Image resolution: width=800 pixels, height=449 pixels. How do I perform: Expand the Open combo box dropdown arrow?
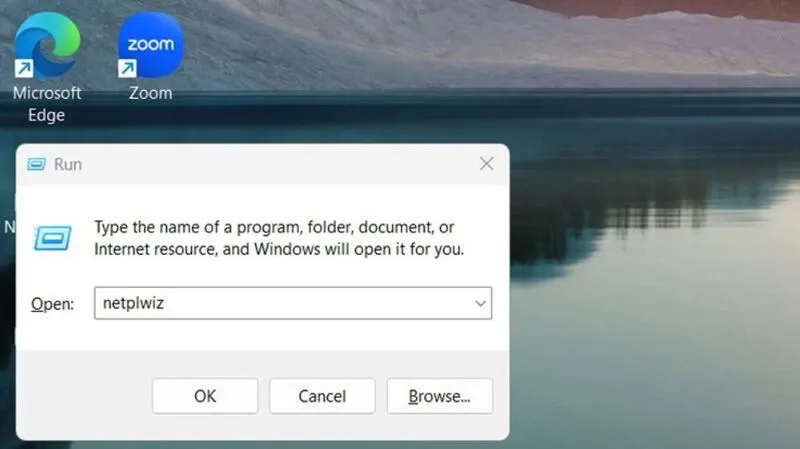coord(480,303)
